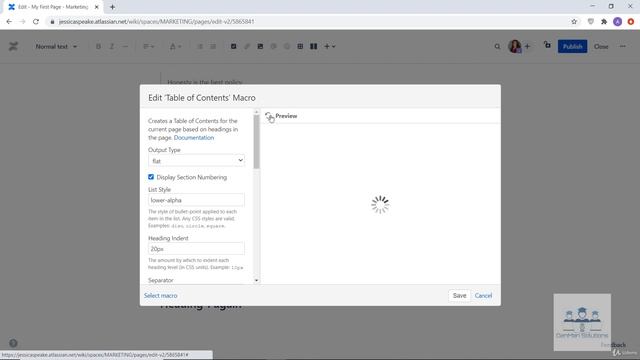Image resolution: width=640 pixels, height=360 pixels.
Task: Publish the page
Action: 572,47
